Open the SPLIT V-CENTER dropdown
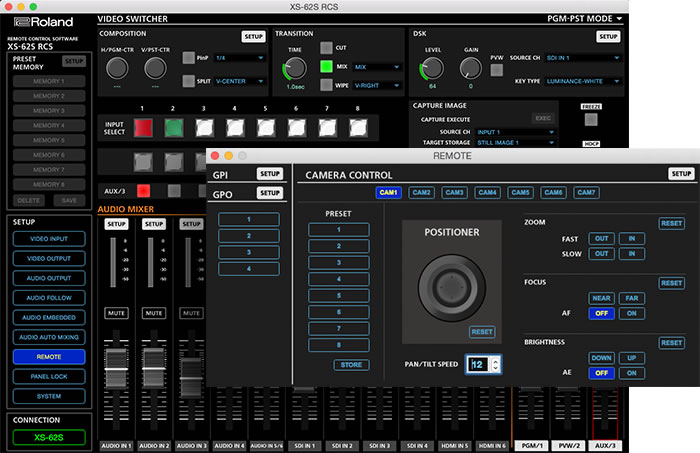The height and width of the screenshot is (453, 700). (x=240, y=81)
